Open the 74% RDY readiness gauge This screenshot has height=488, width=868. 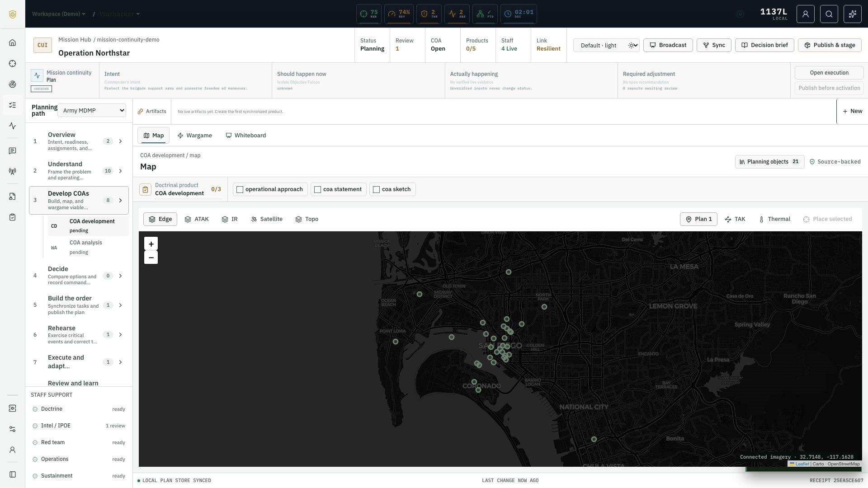click(x=399, y=14)
